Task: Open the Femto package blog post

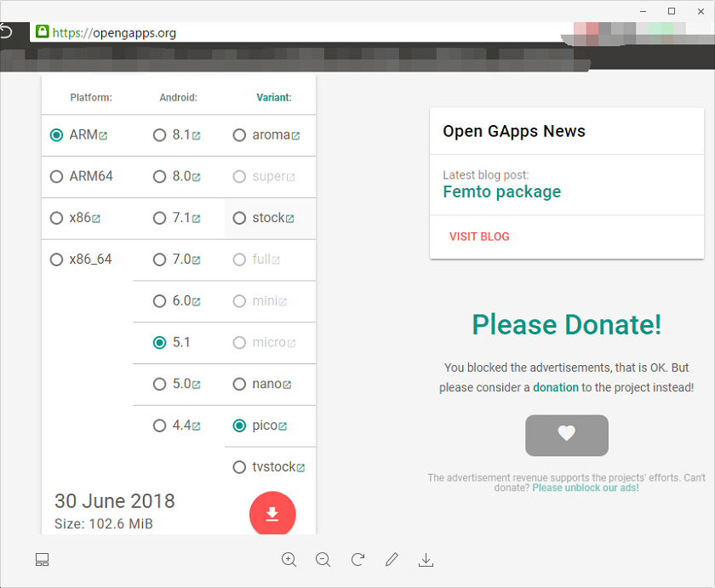Action: click(x=501, y=192)
